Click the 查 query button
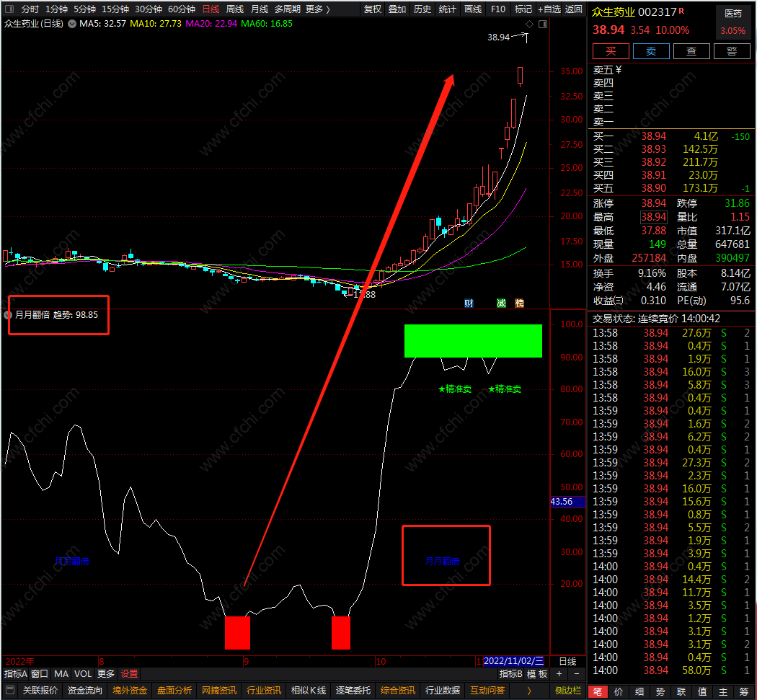Screen dimensions: 757x700 [x=691, y=51]
